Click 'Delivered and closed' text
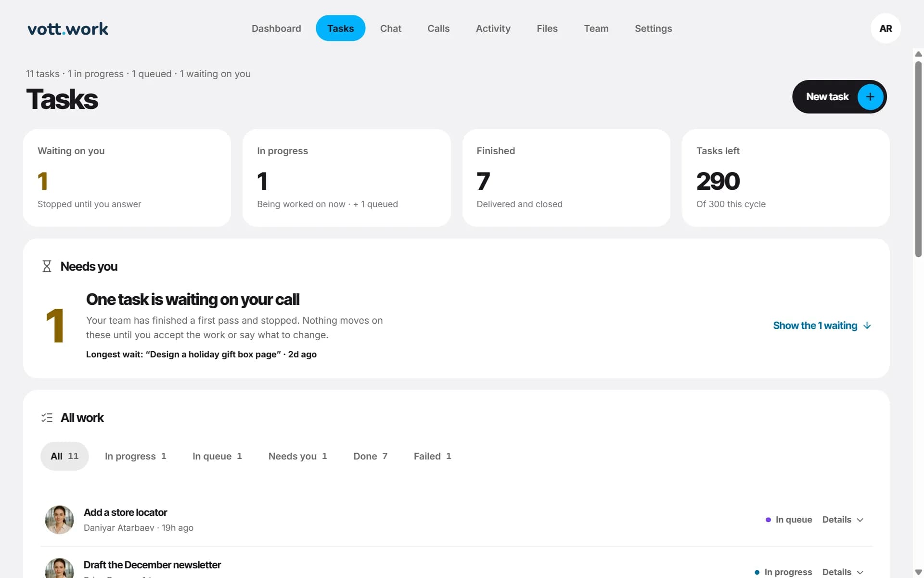This screenshot has width=924, height=578. (x=519, y=204)
